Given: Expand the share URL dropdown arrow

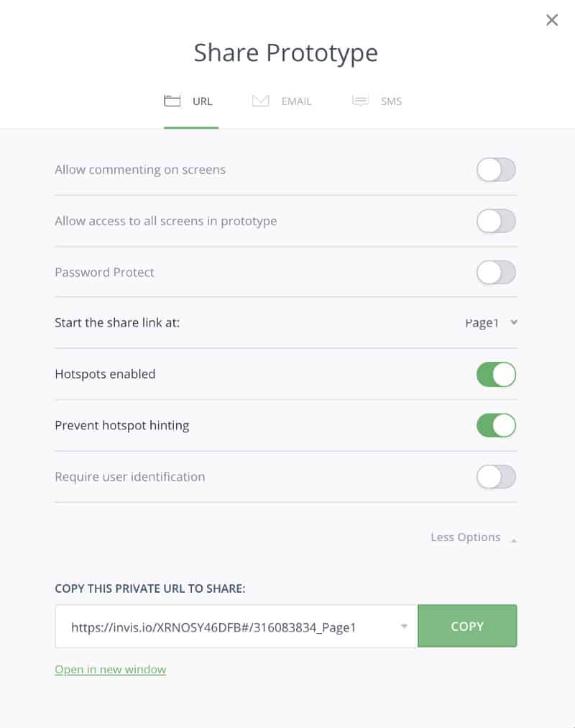Looking at the screenshot, I should 404,626.
